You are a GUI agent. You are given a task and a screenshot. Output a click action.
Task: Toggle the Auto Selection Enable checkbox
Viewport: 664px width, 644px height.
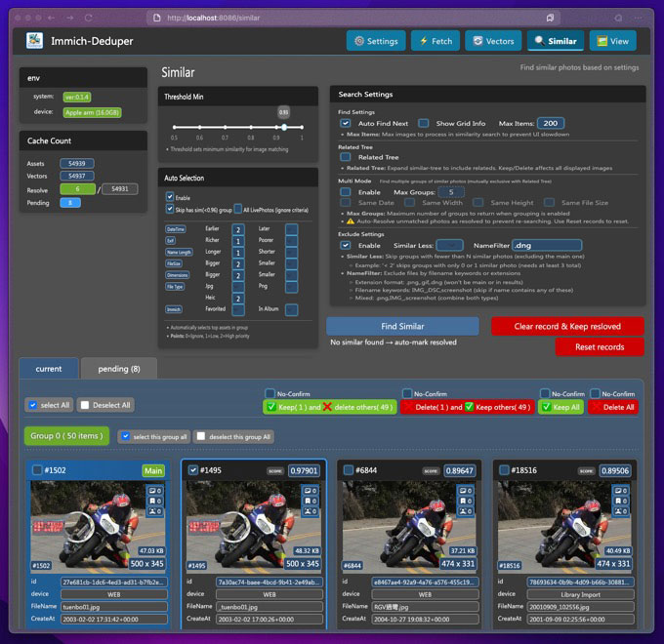[x=170, y=197]
